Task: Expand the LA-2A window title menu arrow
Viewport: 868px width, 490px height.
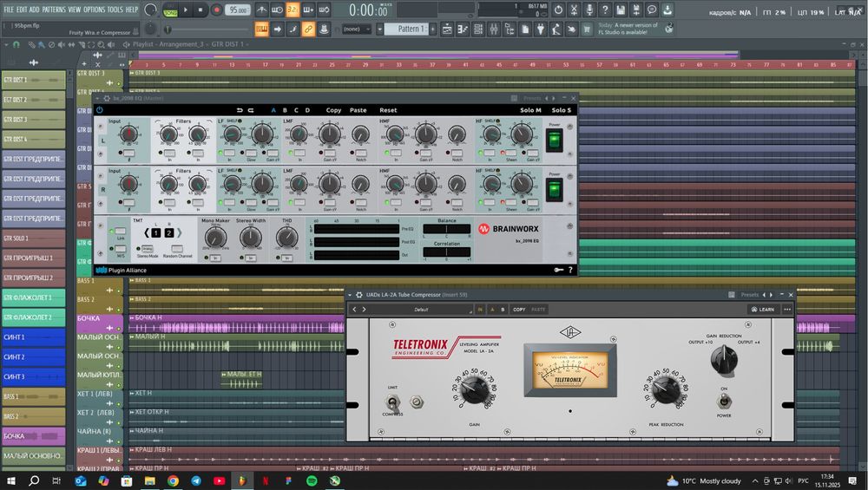Action: tap(349, 295)
